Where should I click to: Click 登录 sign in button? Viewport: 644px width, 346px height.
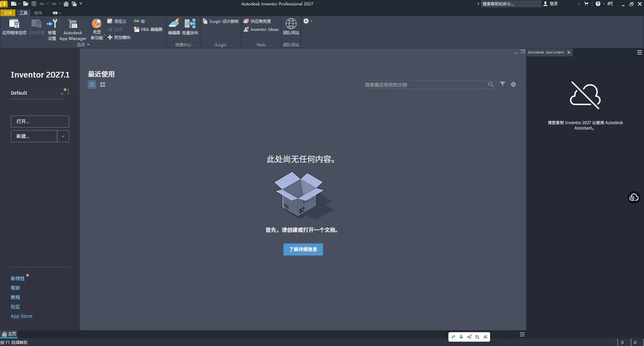551,4
